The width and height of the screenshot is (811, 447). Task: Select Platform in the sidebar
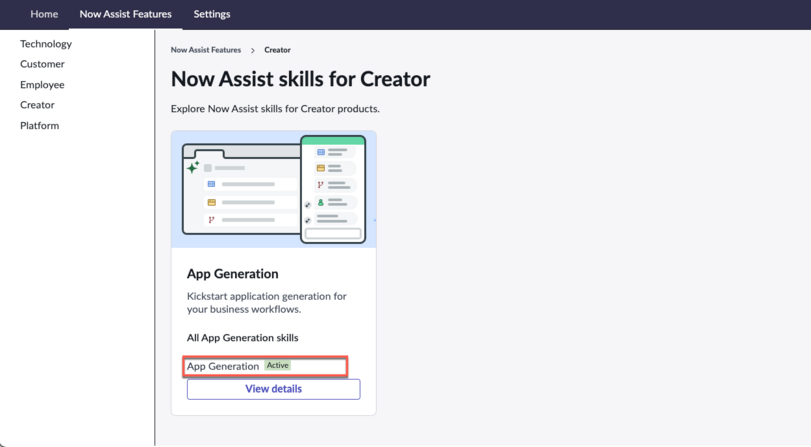pyautogui.click(x=39, y=126)
